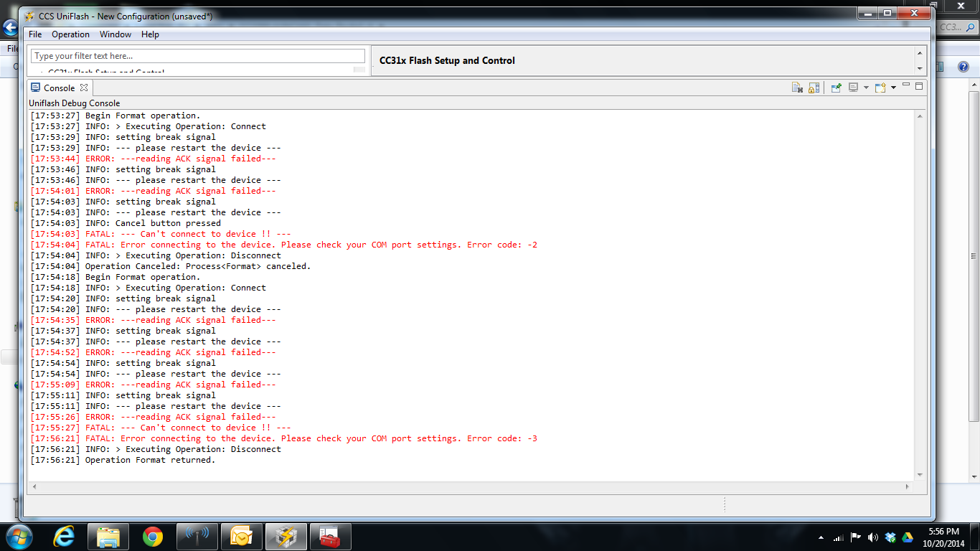Expand the Open Console dropdown arrow

[893, 88]
